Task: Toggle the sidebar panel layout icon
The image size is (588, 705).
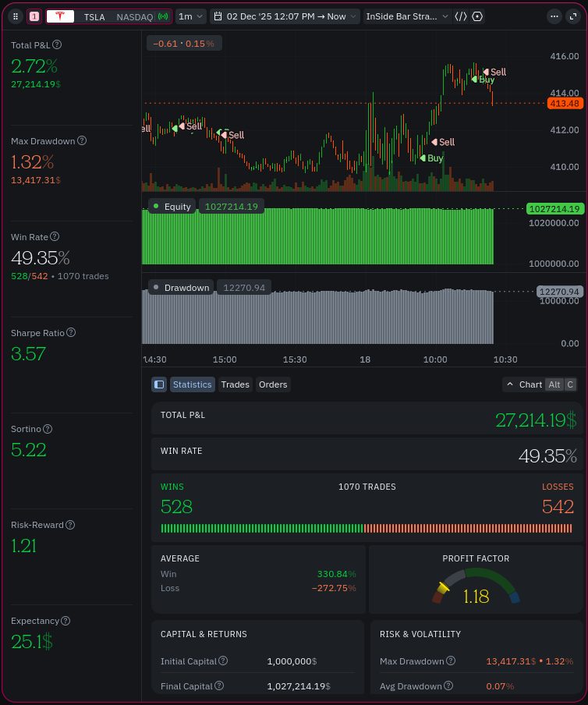Action: tap(159, 384)
